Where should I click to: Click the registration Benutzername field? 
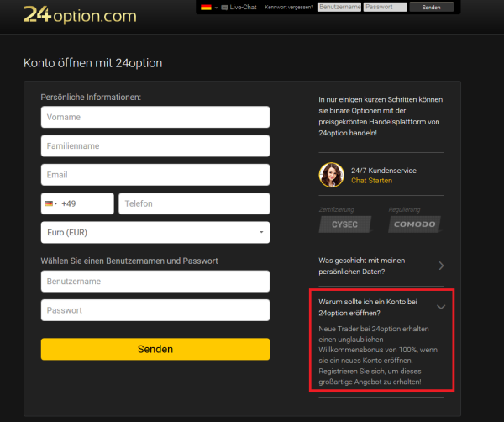click(155, 282)
